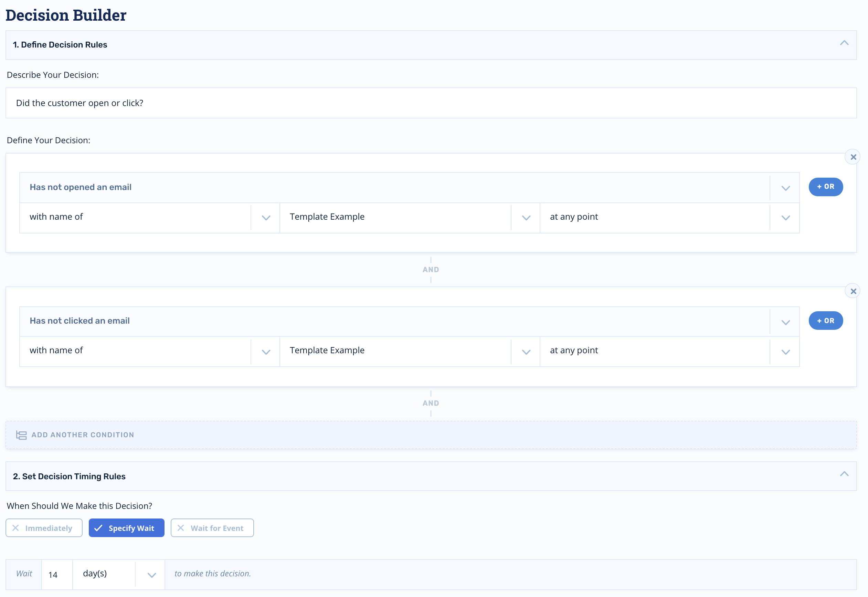Remove the 'Has not clicked an email' condition
The width and height of the screenshot is (868, 597).
[x=853, y=291]
